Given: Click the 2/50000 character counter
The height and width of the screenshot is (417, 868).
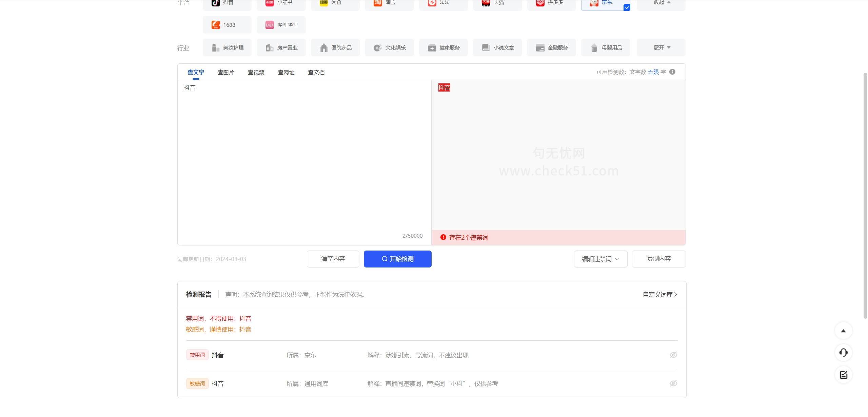Looking at the screenshot, I should [x=413, y=236].
